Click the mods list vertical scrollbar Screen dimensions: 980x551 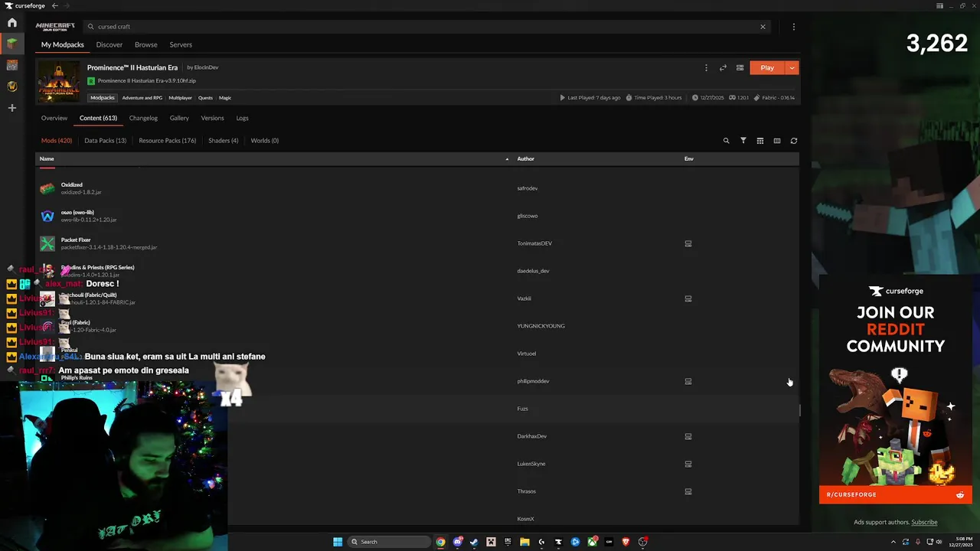point(800,411)
